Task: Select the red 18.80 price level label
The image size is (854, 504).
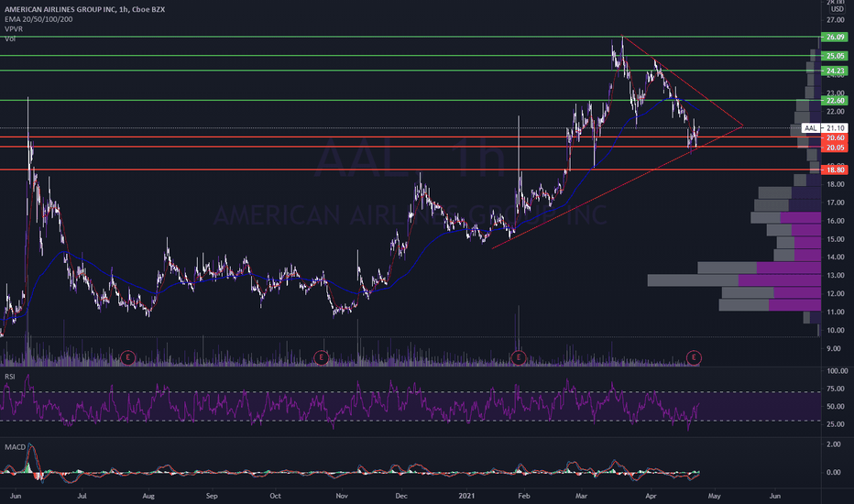Action: (x=835, y=170)
